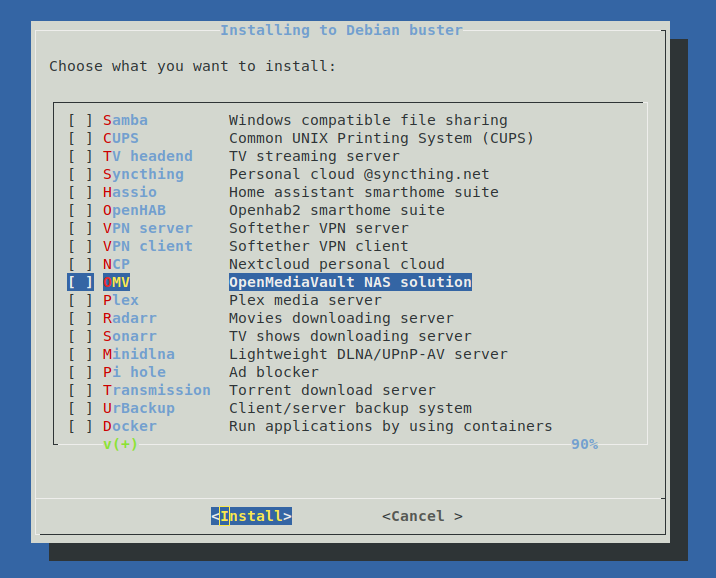Tick the Sonarr checkbox

tap(80, 336)
